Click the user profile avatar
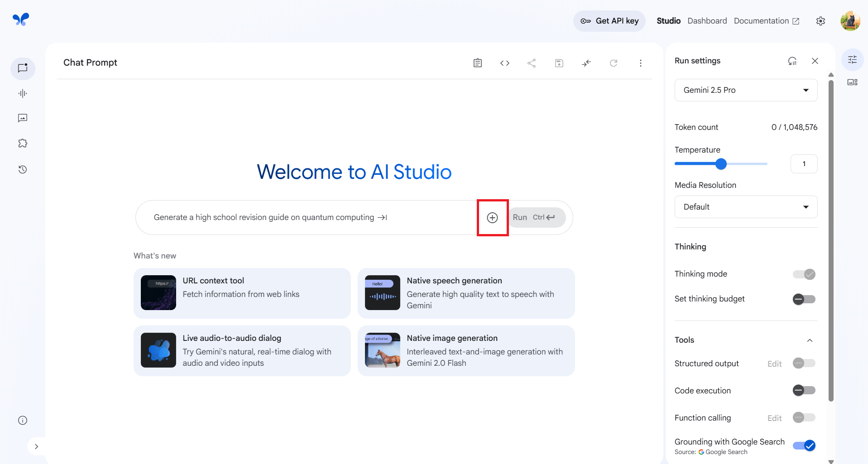This screenshot has width=868, height=464. 850,21
